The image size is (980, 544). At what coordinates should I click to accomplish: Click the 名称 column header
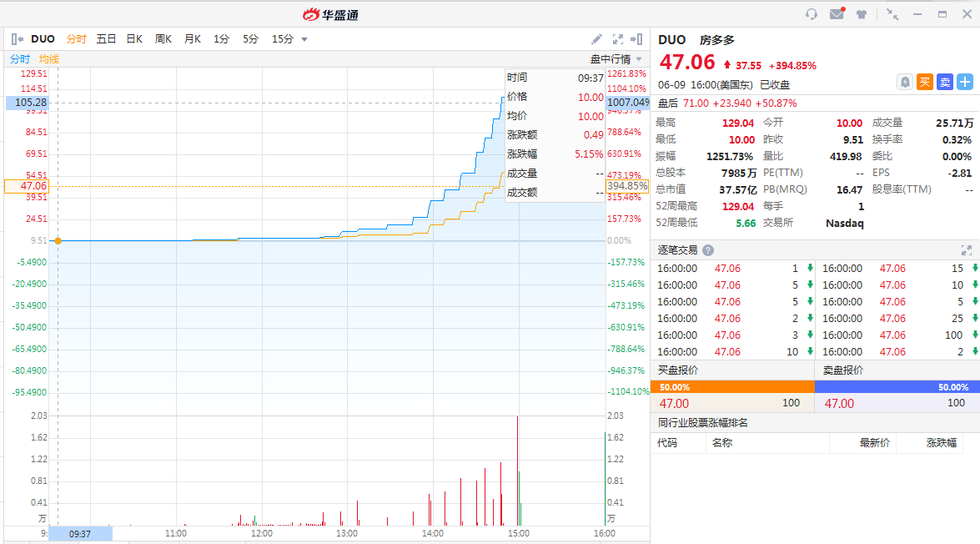tap(722, 443)
